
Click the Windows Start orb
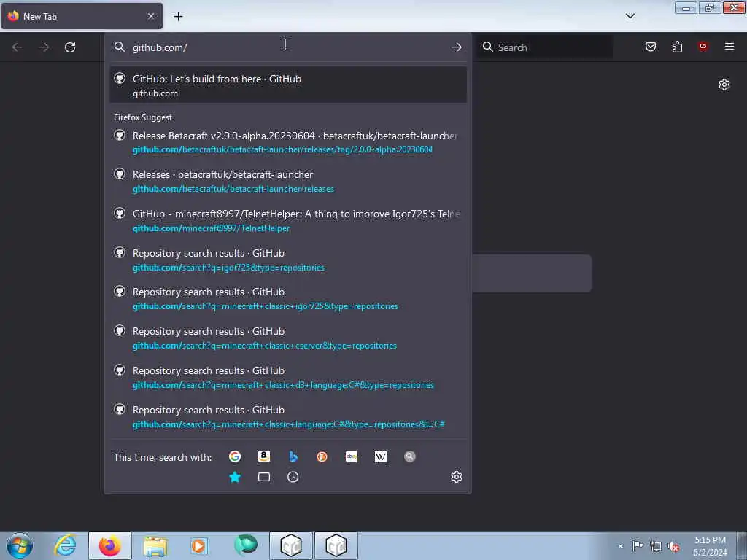[x=20, y=545]
